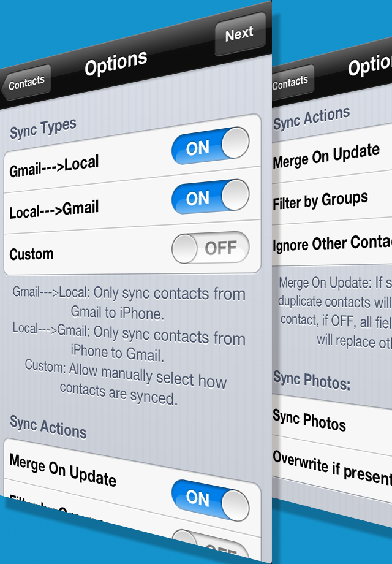Tap 'Custom: Allow manually select' description

pyautogui.click(x=126, y=383)
